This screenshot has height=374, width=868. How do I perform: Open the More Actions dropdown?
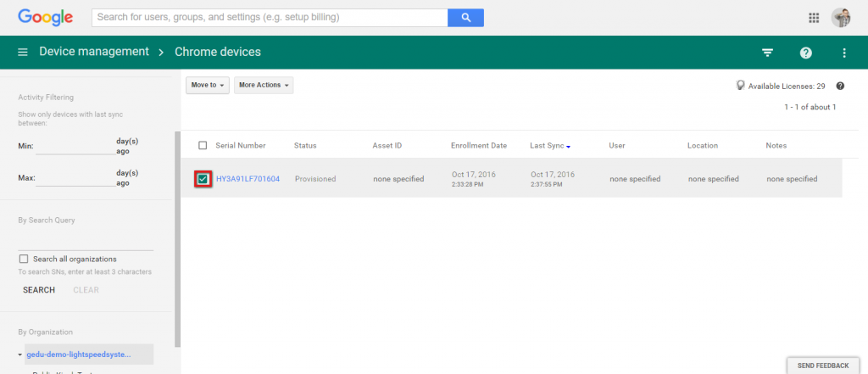tap(264, 86)
